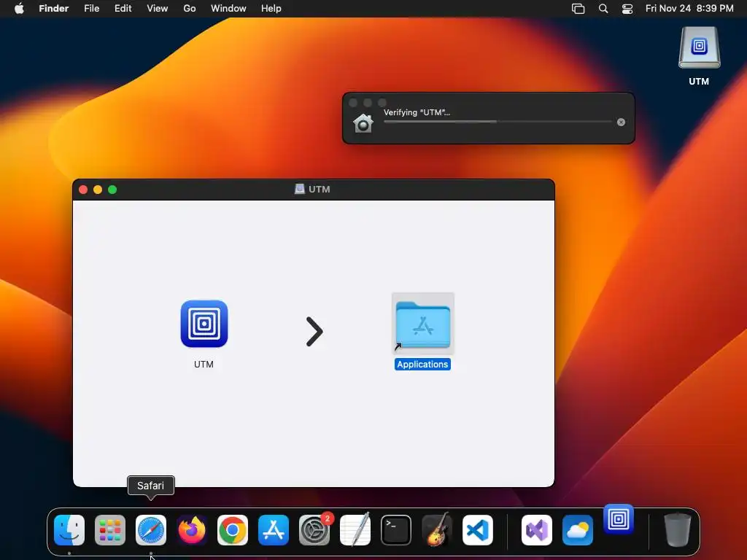Open Finder from the Dock
Viewport: 747px width, 560px height.
69,530
